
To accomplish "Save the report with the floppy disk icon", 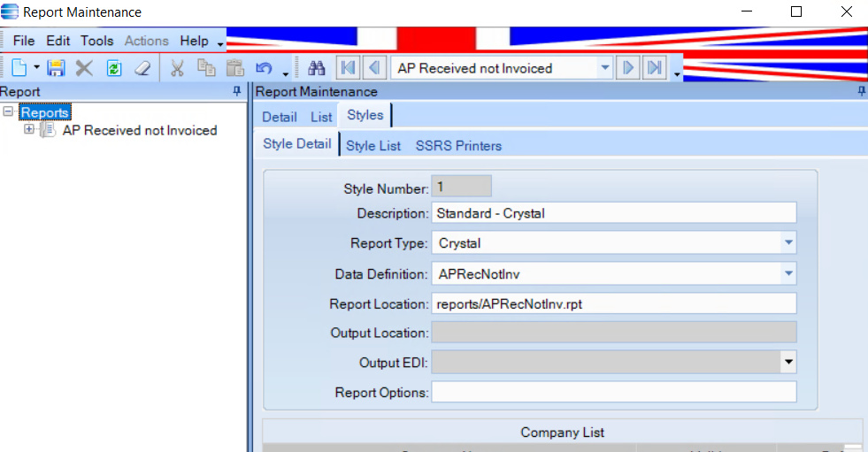I will (x=56, y=68).
